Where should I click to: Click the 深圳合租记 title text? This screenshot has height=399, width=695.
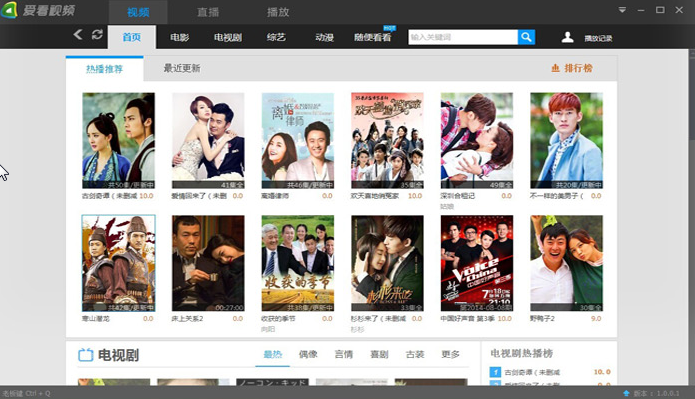point(457,196)
